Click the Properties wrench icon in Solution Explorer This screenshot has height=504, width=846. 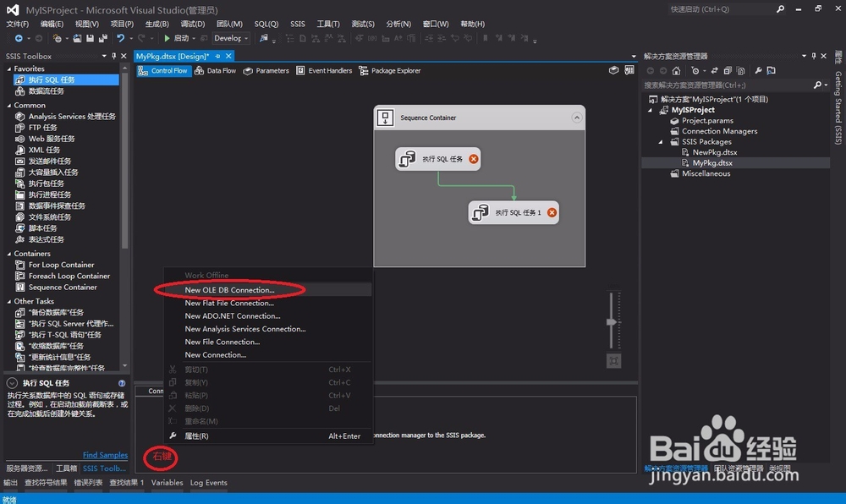click(x=758, y=71)
